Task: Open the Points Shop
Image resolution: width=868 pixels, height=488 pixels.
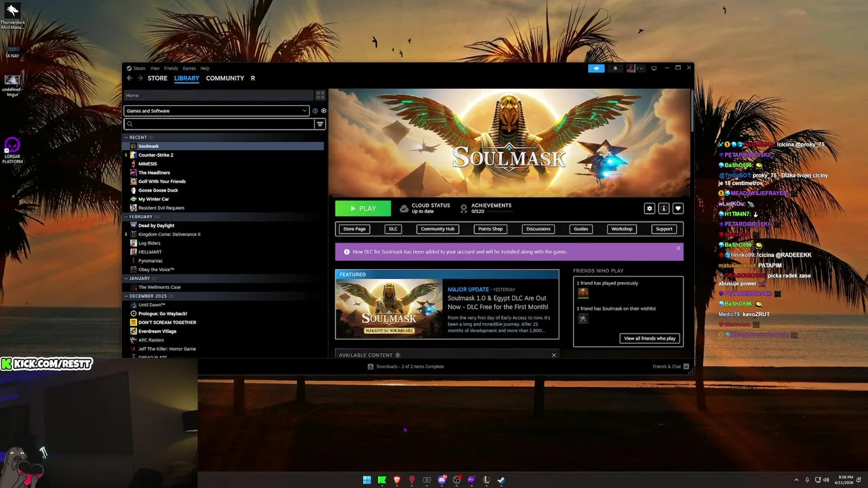Action: pyautogui.click(x=490, y=229)
